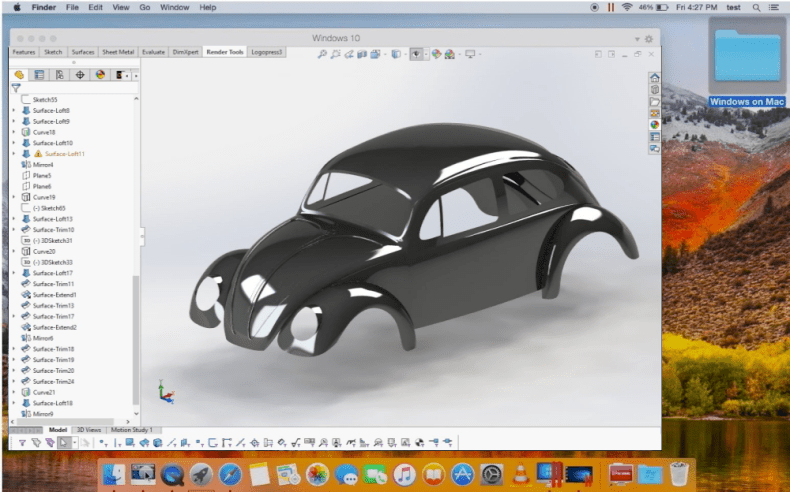Viewport: 790px width, 492px height.
Task: Switch to the Surfaces ribbon tab
Action: coord(83,51)
